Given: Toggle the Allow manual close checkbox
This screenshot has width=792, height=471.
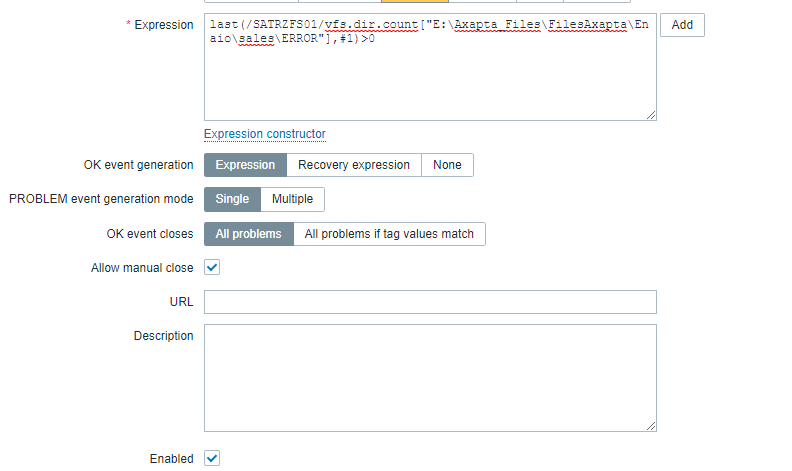Looking at the screenshot, I should (212, 268).
